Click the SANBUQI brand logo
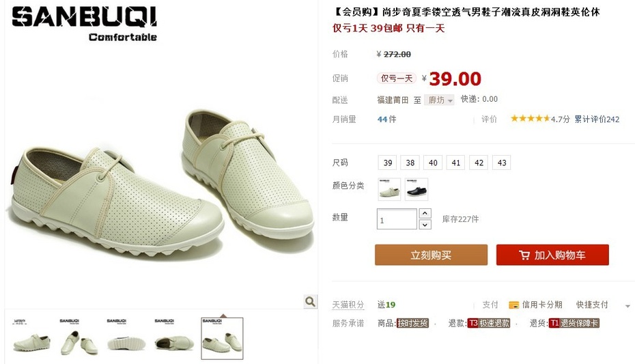The image size is (635, 364). point(84,23)
